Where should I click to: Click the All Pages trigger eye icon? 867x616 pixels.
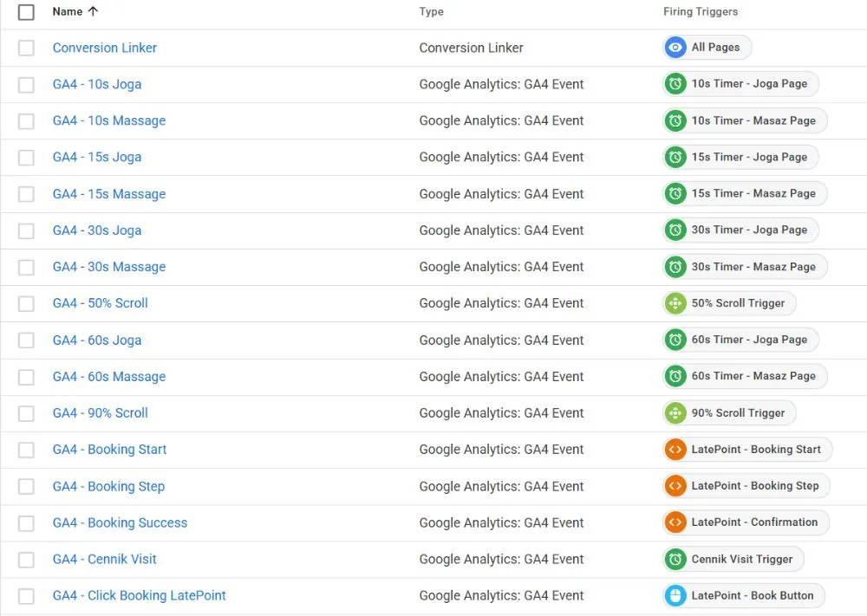click(x=675, y=48)
